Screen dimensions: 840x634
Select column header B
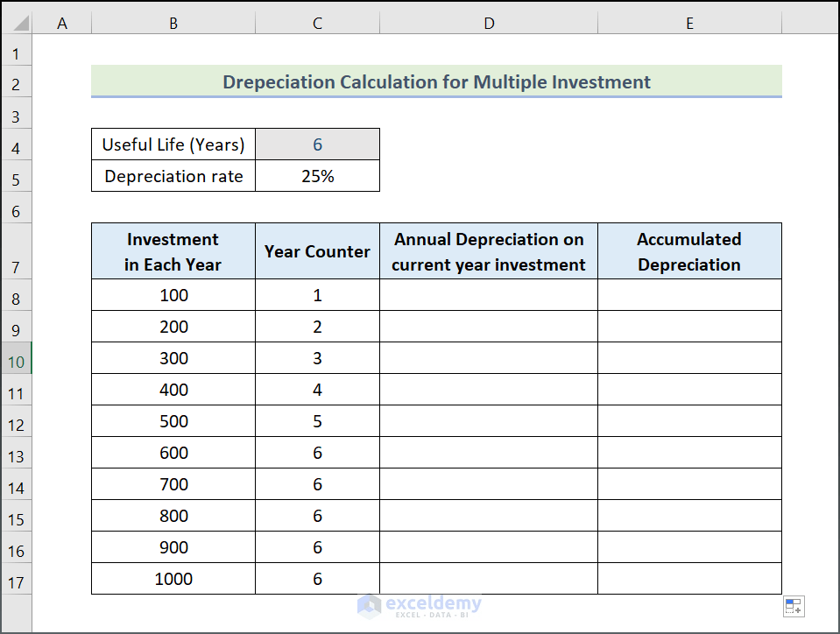(x=173, y=21)
